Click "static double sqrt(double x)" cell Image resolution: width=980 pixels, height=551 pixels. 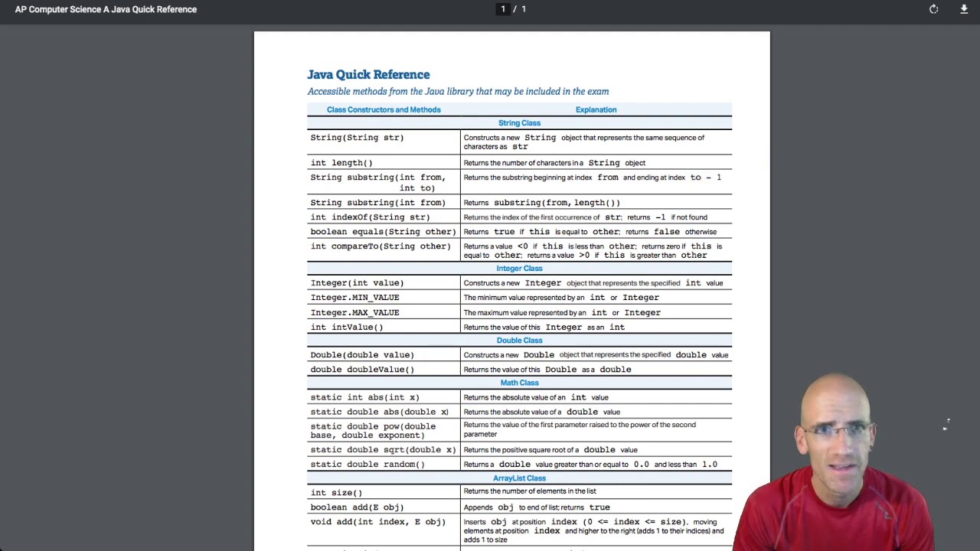383,450
